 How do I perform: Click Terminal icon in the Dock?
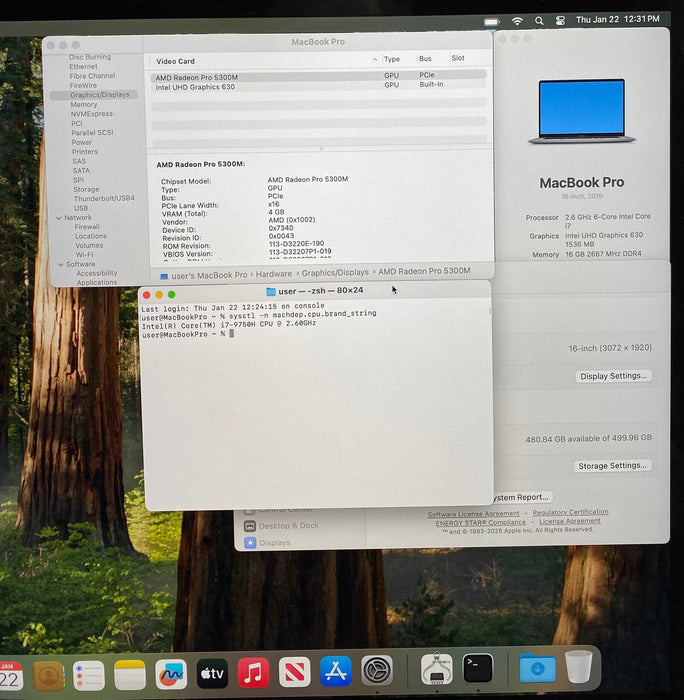478,668
